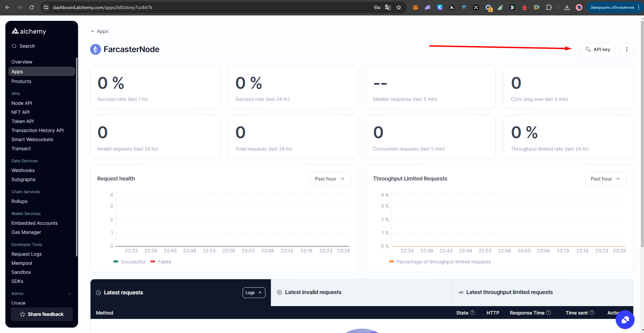Click the Response Time help icon

tap(548, 313)
